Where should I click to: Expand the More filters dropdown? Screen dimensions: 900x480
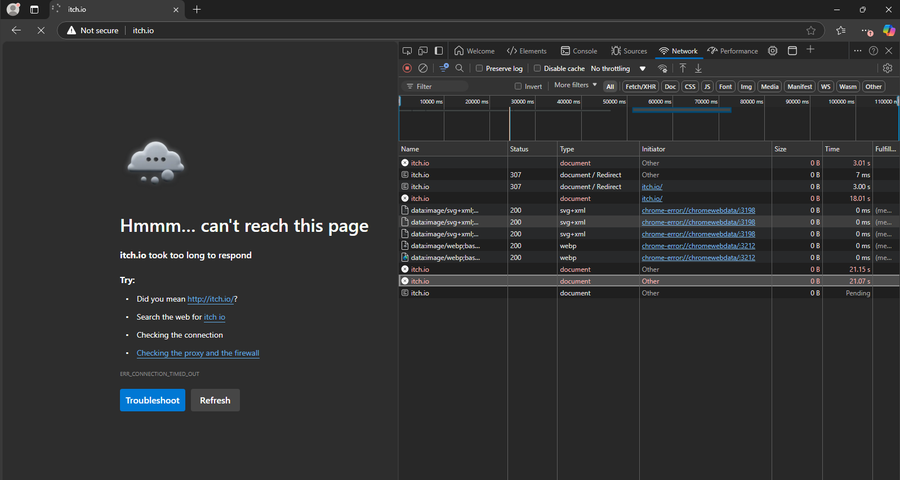575,85
